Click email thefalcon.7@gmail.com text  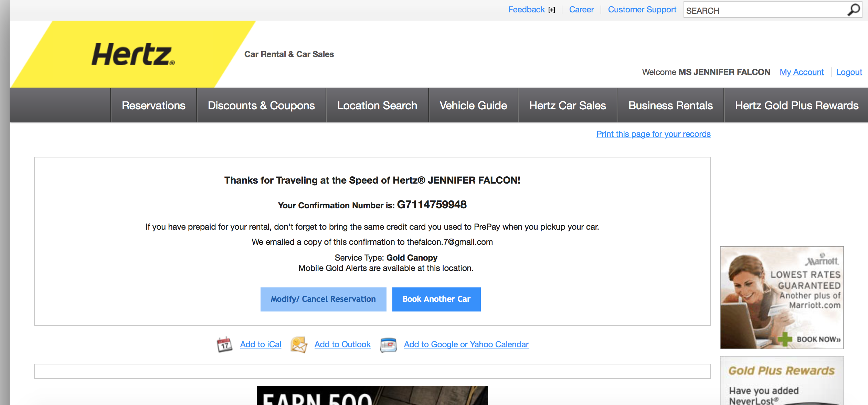tap(449, 242)
